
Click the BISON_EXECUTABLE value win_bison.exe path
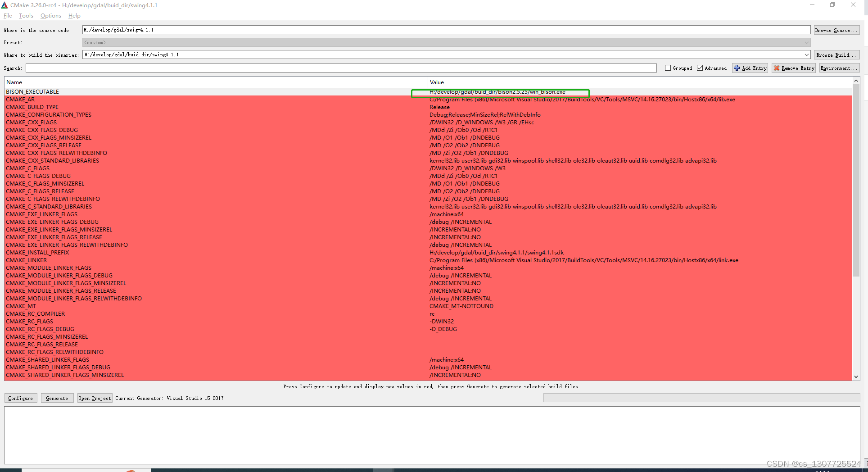[497, 92]
